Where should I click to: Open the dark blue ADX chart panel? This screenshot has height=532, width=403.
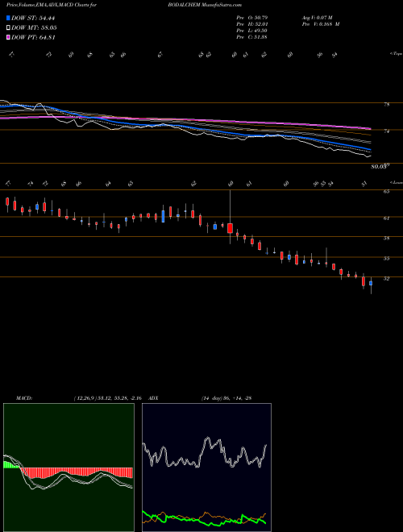coord(206,468)
